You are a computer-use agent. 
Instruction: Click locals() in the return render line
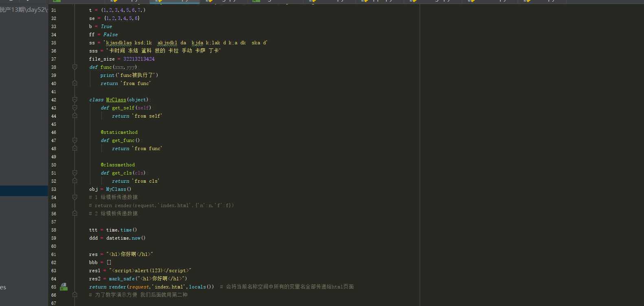tap(201, 287)
